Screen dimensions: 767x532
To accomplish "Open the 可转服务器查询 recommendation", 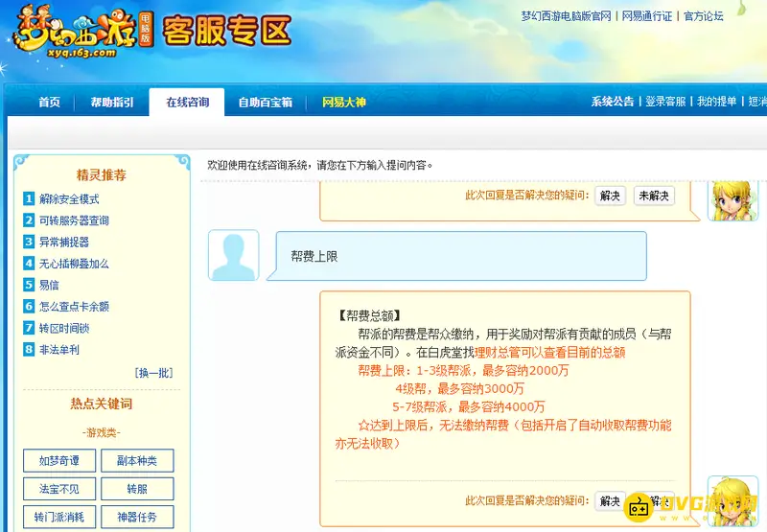I will coord(74,220).
